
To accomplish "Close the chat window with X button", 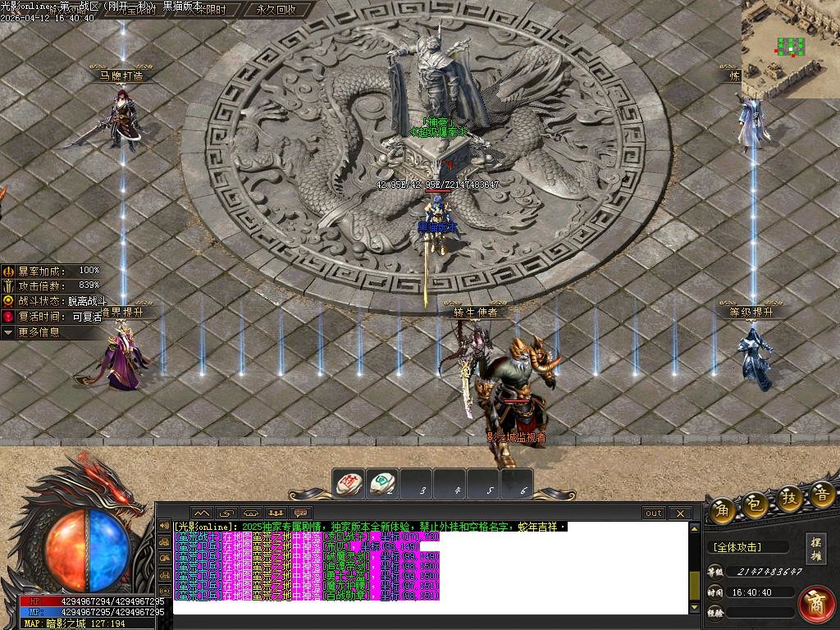I will 680,514.
